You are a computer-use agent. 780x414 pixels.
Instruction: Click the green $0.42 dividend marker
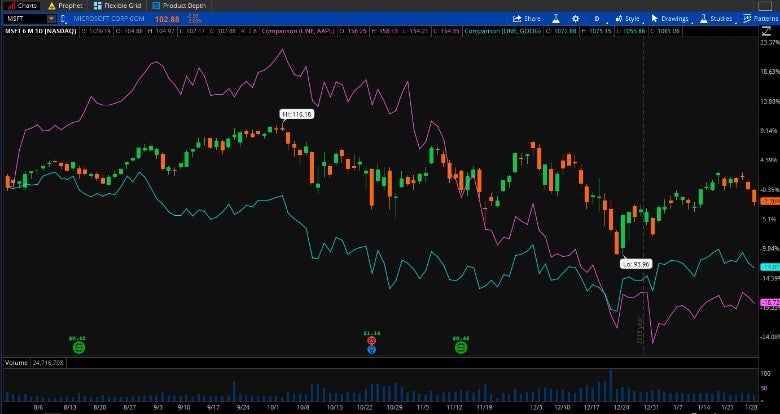(79, 347)
